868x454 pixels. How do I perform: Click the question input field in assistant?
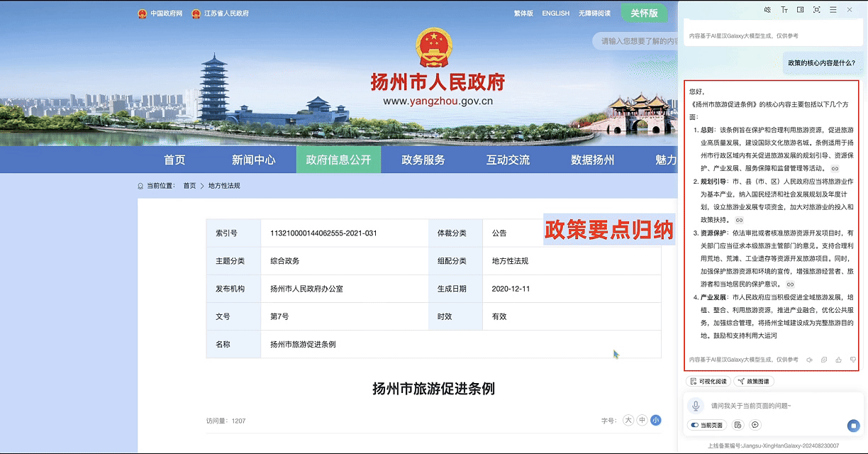point(773,406)
